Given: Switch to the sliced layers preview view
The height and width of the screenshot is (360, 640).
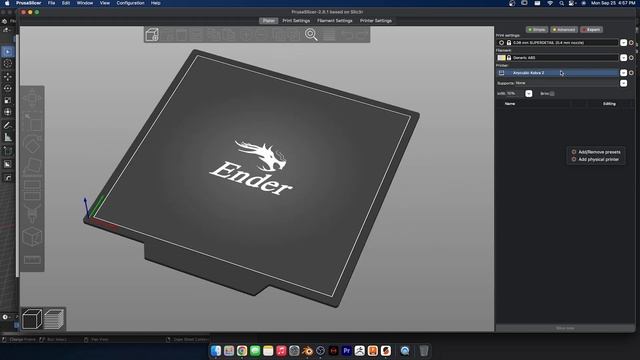Looking at the screenshot, I should click(x=54, y=319).
